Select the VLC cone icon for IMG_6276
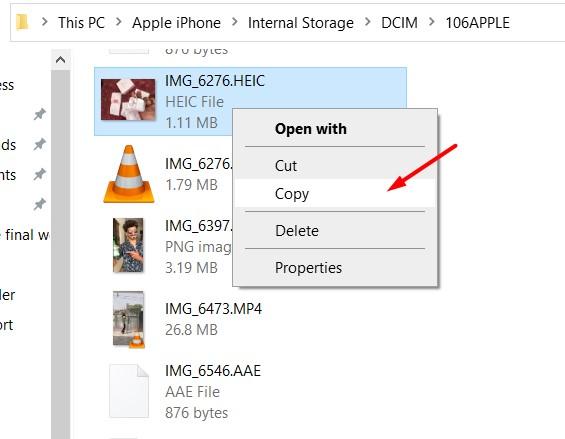 (129, 174)
